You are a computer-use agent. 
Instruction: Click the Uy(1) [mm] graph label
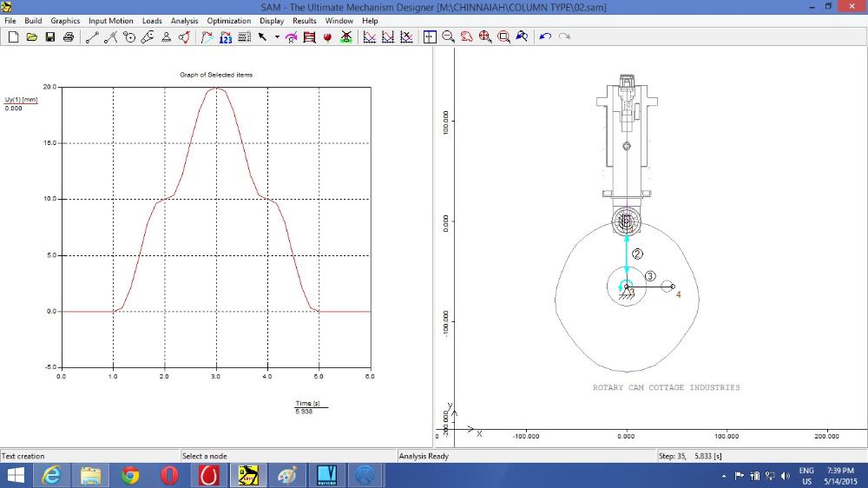click(x=21, y=100)
